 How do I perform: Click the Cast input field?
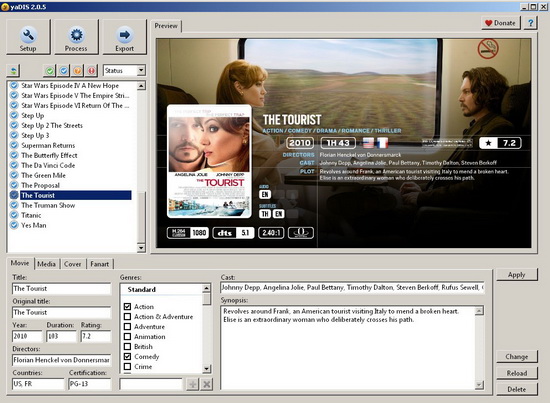[353, 288]
